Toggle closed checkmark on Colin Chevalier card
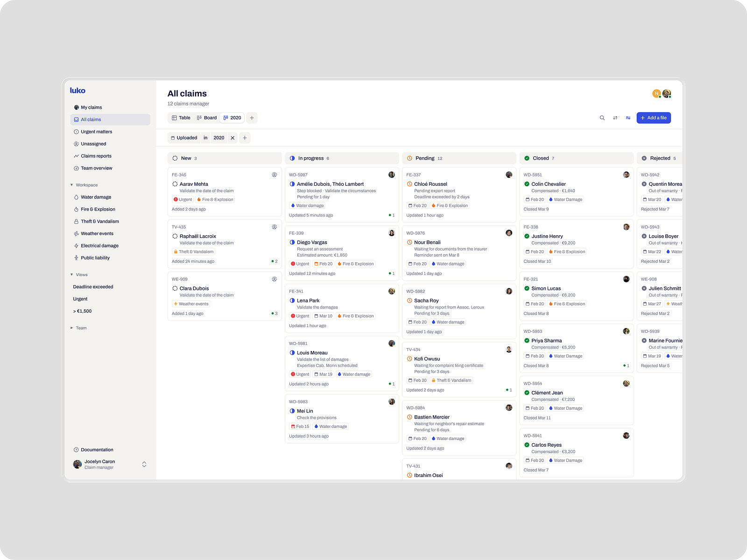The height and width of the screenshot is (560, 747). click(x=527, y=184)
